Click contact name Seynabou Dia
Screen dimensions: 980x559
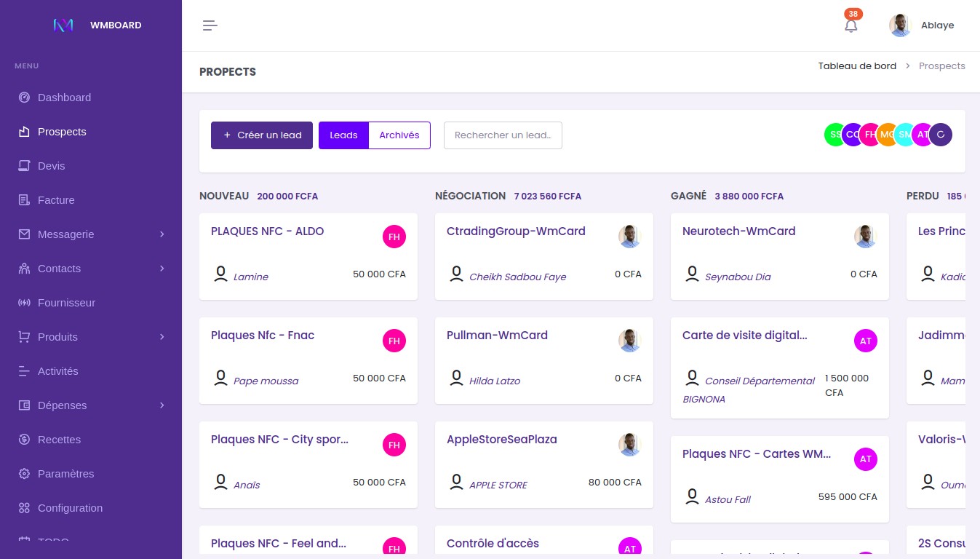pos(738,277)
